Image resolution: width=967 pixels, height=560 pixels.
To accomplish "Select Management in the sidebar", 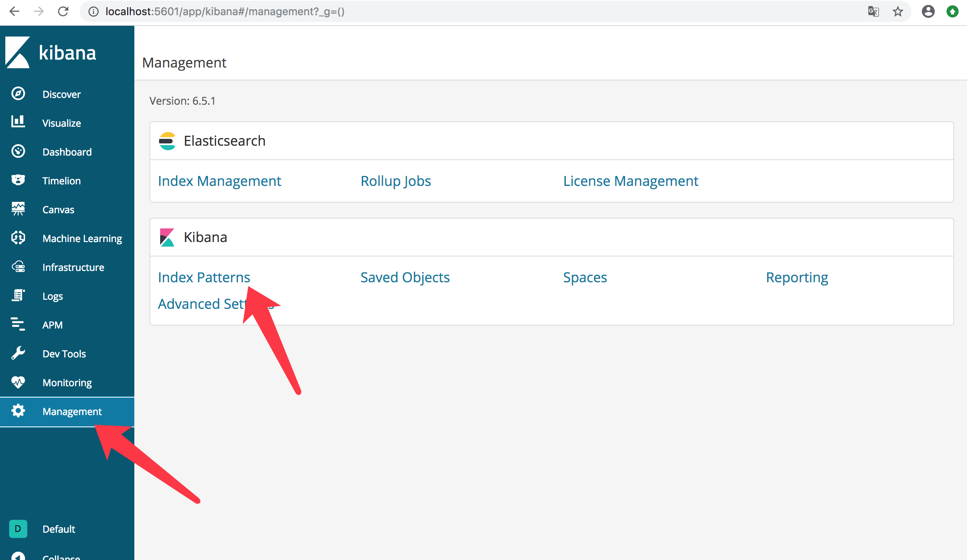I will click(x=72, y=412).
